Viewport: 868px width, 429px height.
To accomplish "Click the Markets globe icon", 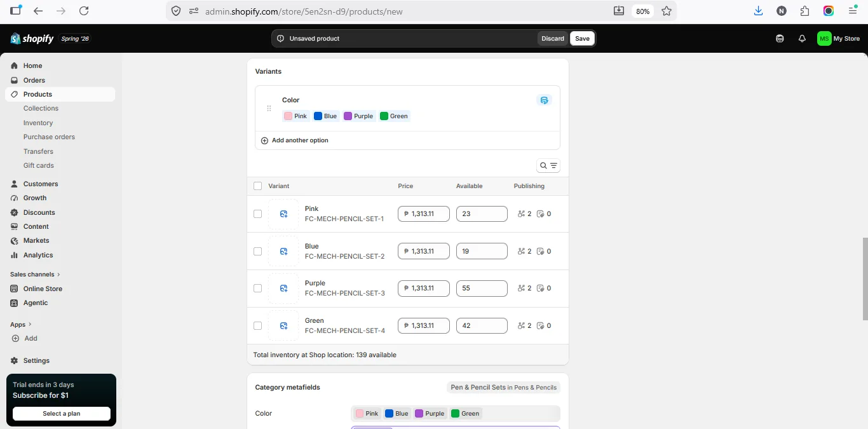I will click(x=15, y=240).
